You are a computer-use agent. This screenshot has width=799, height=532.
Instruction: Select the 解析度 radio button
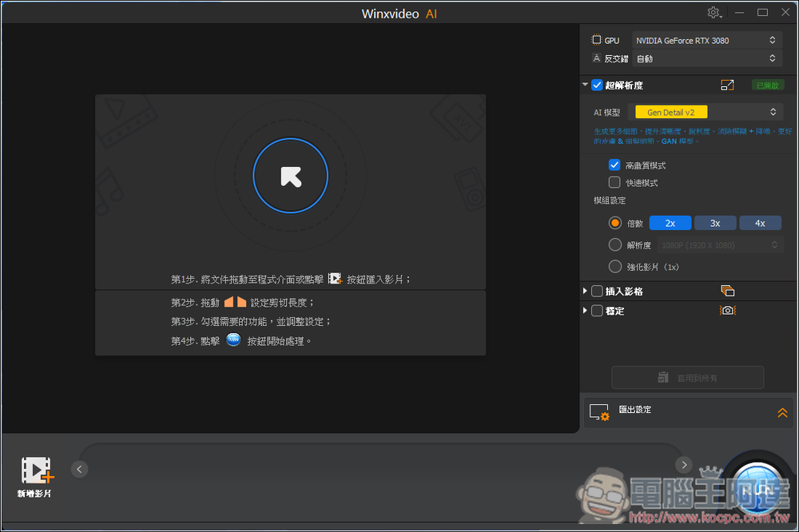(615, 245)
